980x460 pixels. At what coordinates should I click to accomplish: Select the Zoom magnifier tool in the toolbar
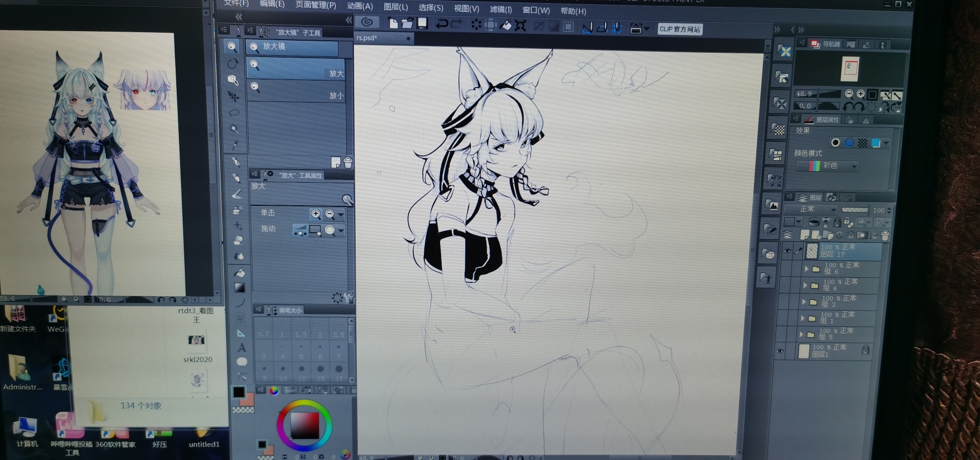(232, 47)
